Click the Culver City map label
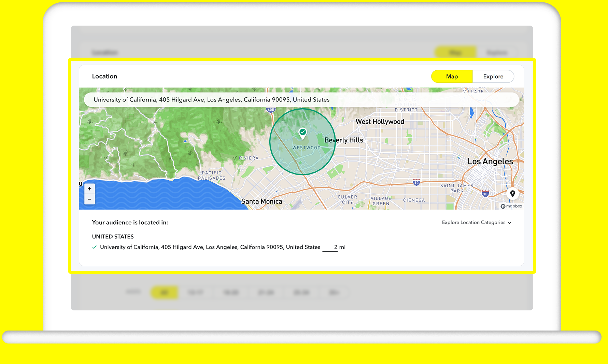The image size is (608, 364). tap(348, 200)
